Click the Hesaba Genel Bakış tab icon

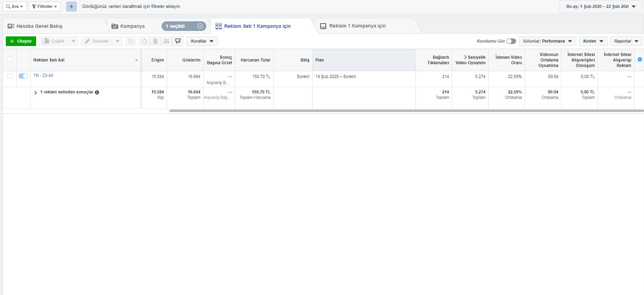coord(11,26)
